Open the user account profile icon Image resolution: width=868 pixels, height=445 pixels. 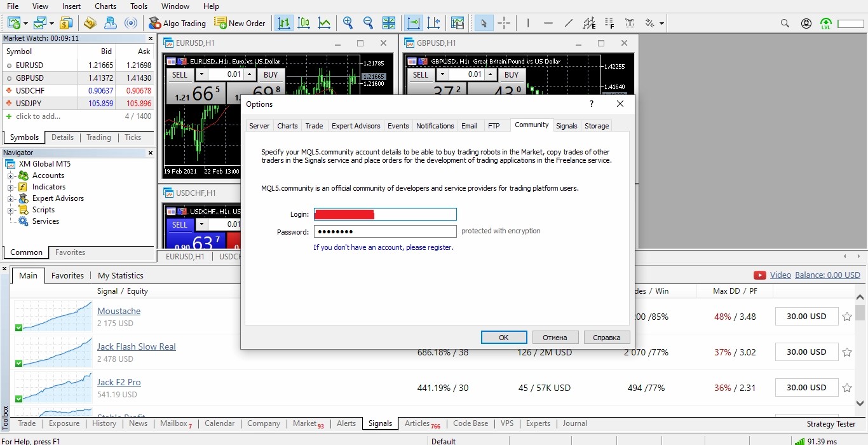pyautogui.click(x=806, y=24)
